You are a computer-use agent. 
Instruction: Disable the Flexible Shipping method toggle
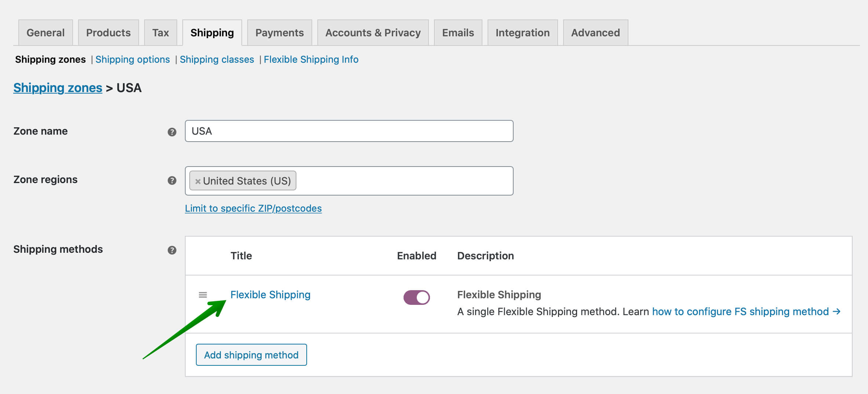[416, 297]
